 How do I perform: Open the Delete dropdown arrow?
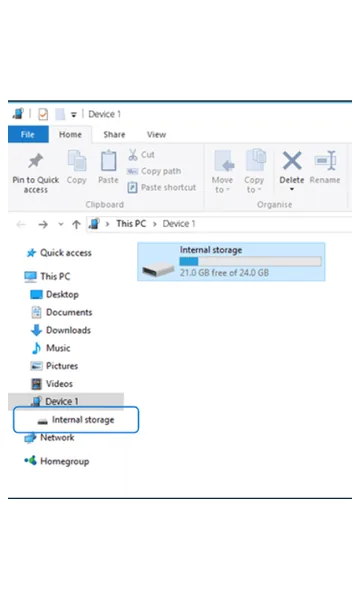[292, 189]
